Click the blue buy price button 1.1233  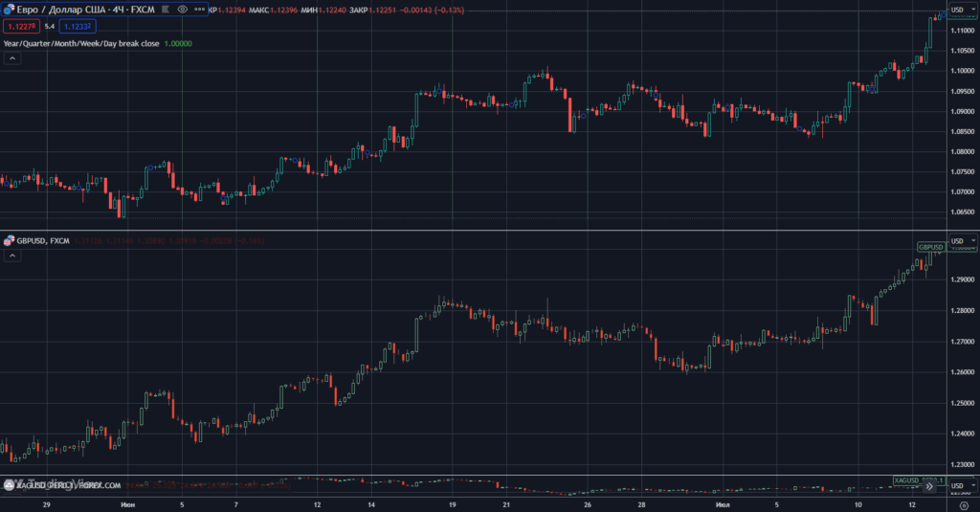pos(77,26)
